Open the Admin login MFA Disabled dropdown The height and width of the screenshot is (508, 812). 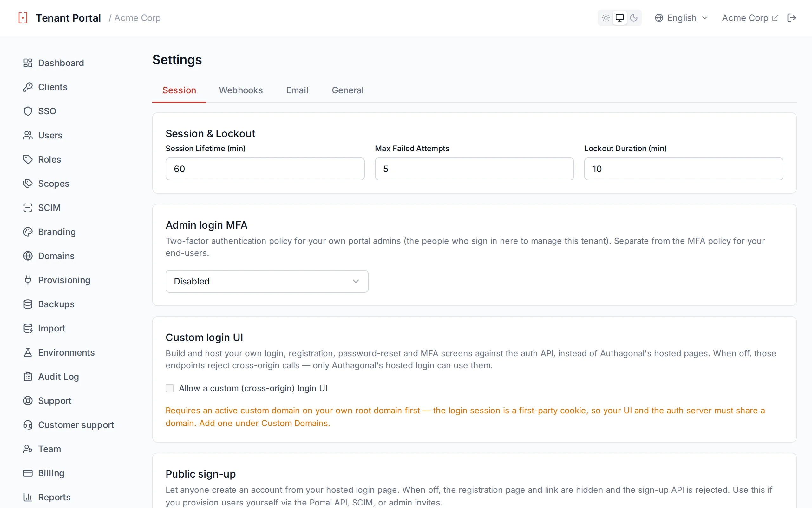267,281
